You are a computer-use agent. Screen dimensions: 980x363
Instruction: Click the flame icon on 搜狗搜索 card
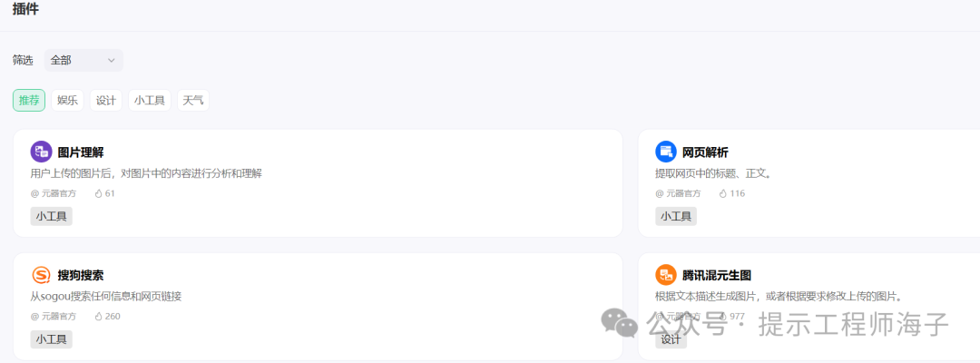tap(98, 317)
